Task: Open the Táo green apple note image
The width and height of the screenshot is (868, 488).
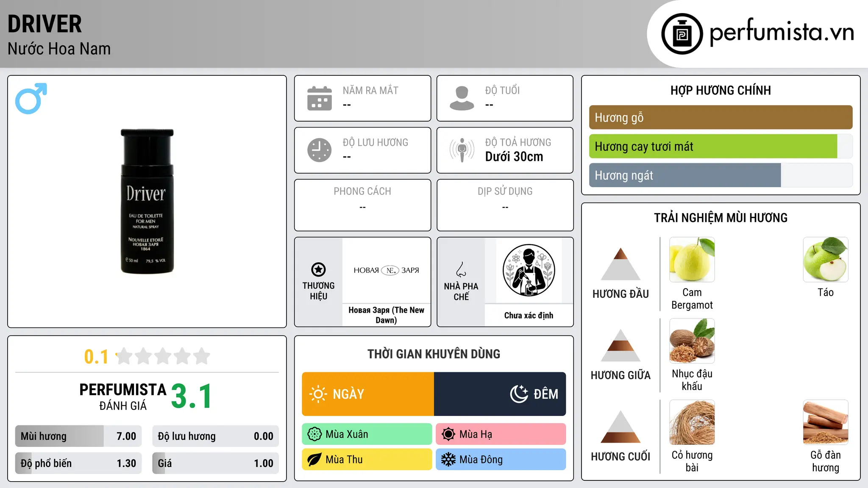Action: (826, 260)
